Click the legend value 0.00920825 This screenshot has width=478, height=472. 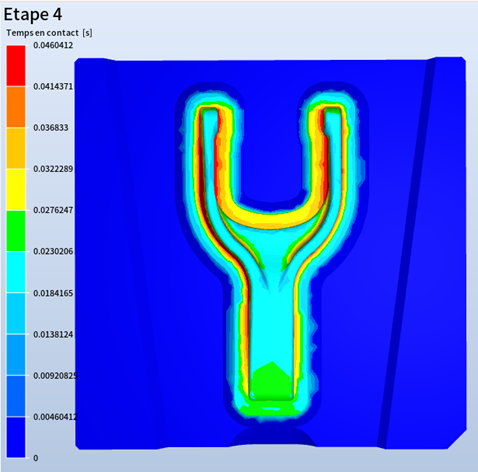(55, 376)
